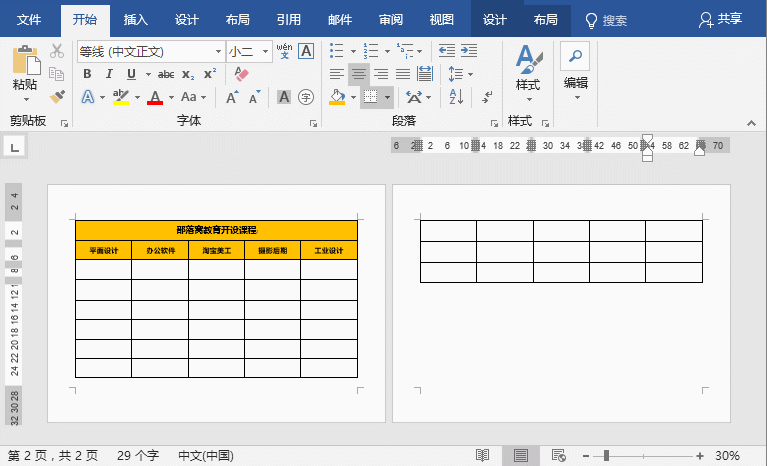Open the font size 小二 dropdown

(265, 51)
